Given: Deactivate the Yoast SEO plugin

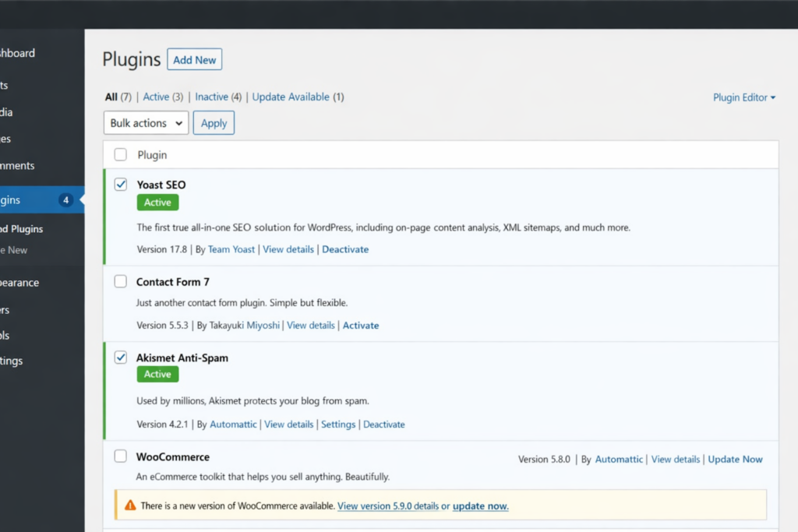Looking at the screenshot, I should 345,249.
